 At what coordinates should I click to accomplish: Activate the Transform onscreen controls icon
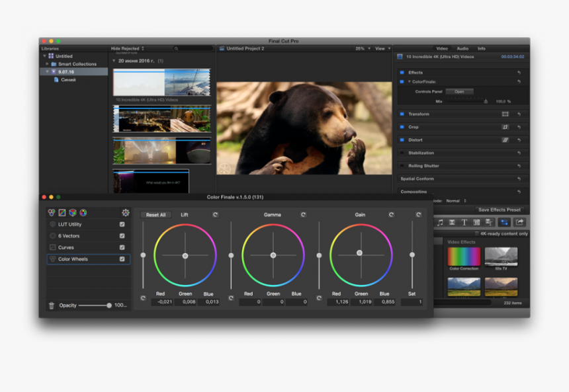pos(505,114)
